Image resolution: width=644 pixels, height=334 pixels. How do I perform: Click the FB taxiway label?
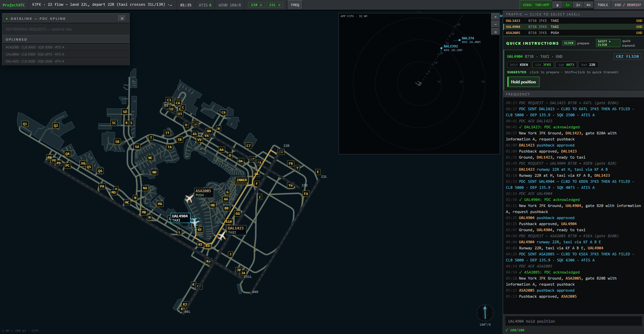pyautogui.click(x=291, y=164)
